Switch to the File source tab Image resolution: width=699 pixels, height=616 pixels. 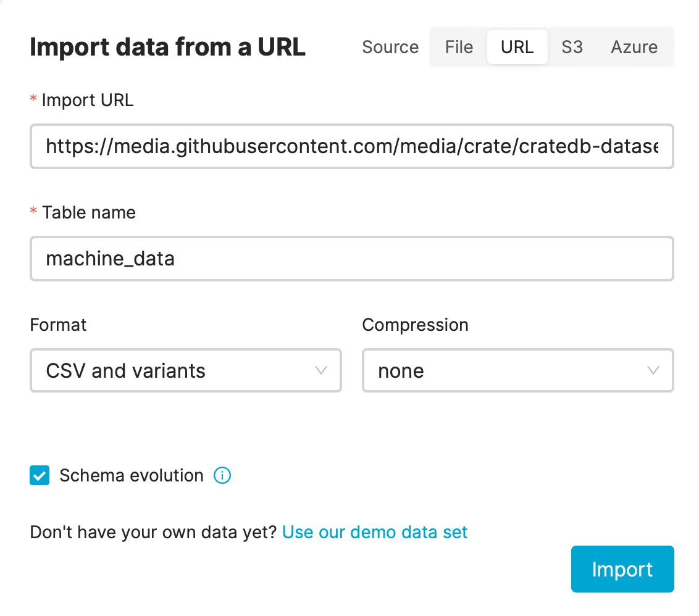458,47
